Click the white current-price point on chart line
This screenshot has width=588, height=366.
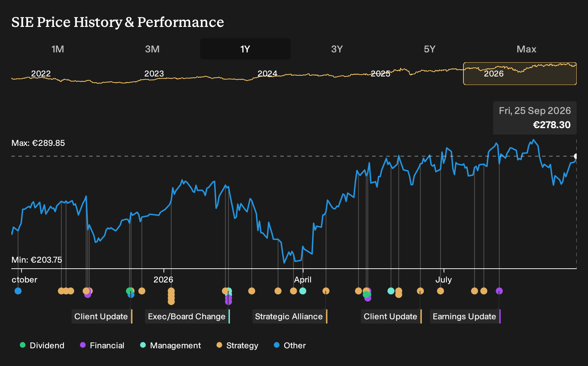pos(576,156)
